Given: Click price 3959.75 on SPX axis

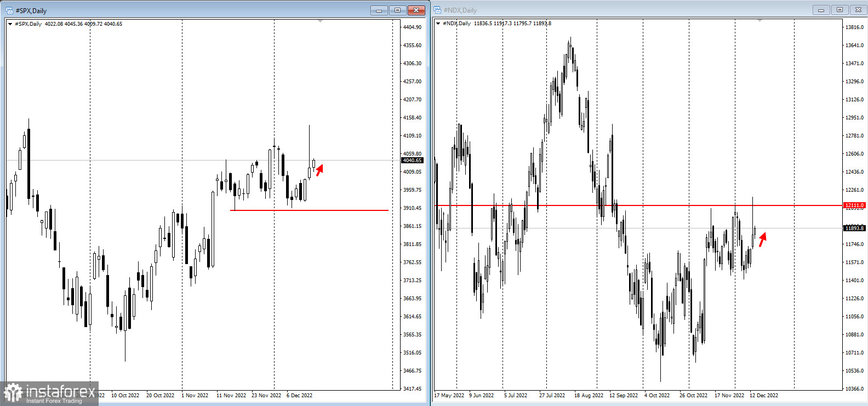Looking at the screenshot, I should 412,190.
